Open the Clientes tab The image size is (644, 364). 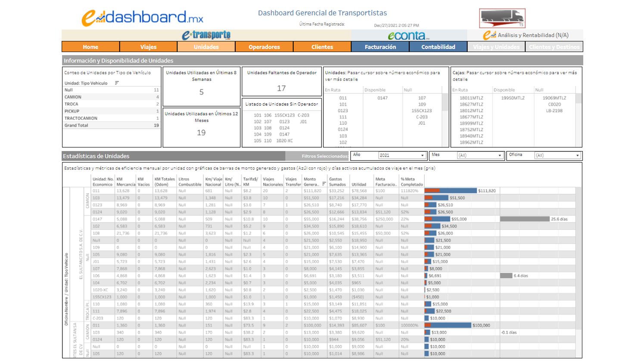(322, 47)
